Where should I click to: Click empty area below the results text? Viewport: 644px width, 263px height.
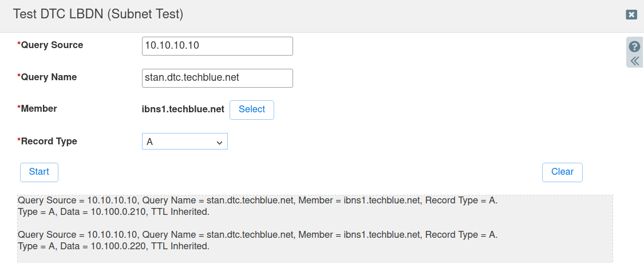(x=315, y=257)
